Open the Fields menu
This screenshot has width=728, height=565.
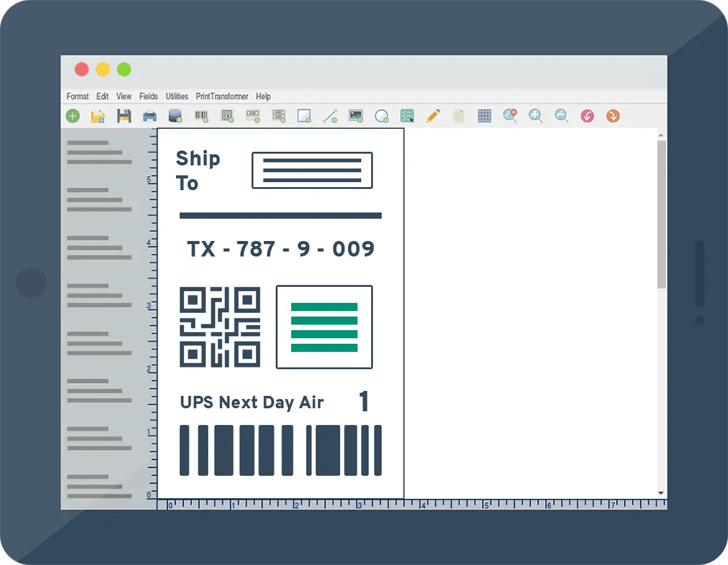(x=148, y=96)
